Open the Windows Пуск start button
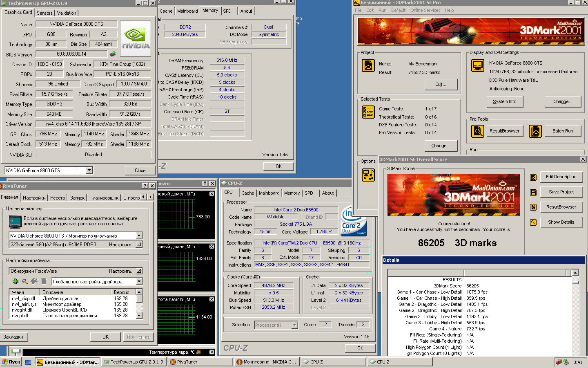Screen dimensions: 588x368 [11, 362]
